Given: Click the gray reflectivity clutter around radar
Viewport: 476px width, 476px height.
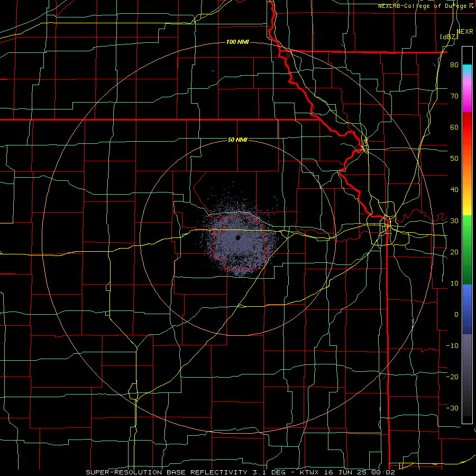Looking at the screenshot, I should click(x=240, y=237).
